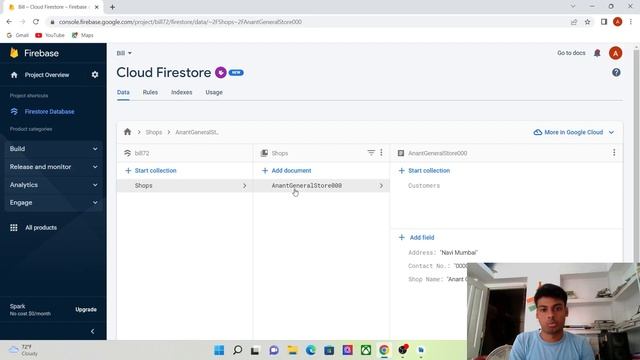Image resolution: width=640 pixels, height=360 pixels.
Task: Open Windows Start menu
Action: pos(219,350)
